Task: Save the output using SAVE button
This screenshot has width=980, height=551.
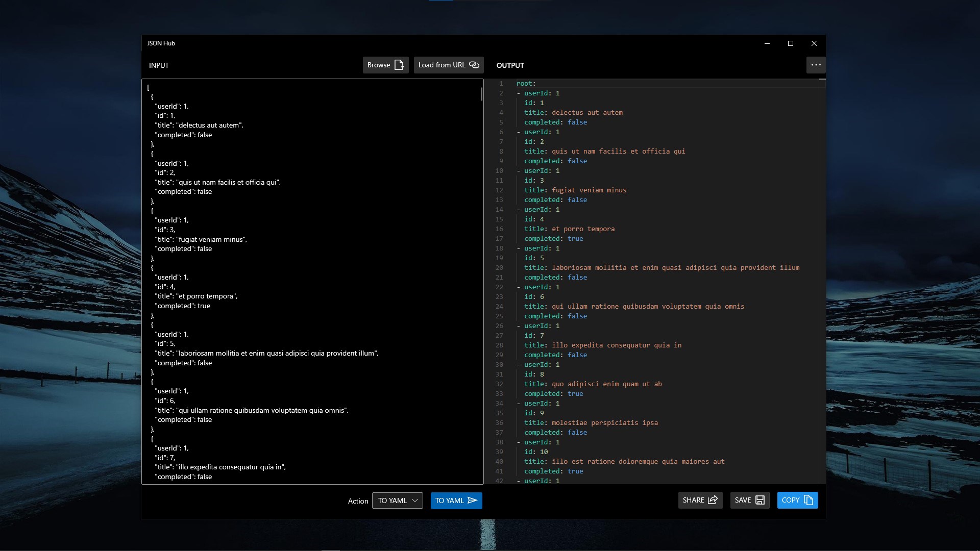Action: click(749, 500)
